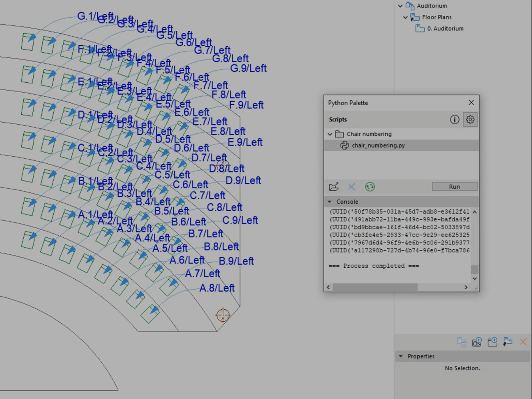Open Python Palette settings gear

(x=470, y=120)
